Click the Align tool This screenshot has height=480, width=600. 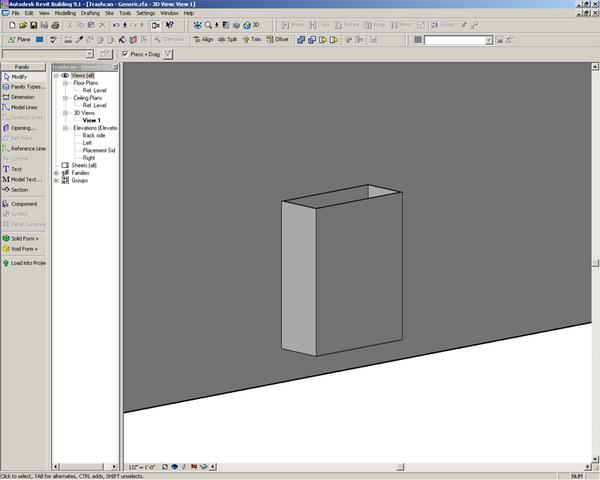201,39
